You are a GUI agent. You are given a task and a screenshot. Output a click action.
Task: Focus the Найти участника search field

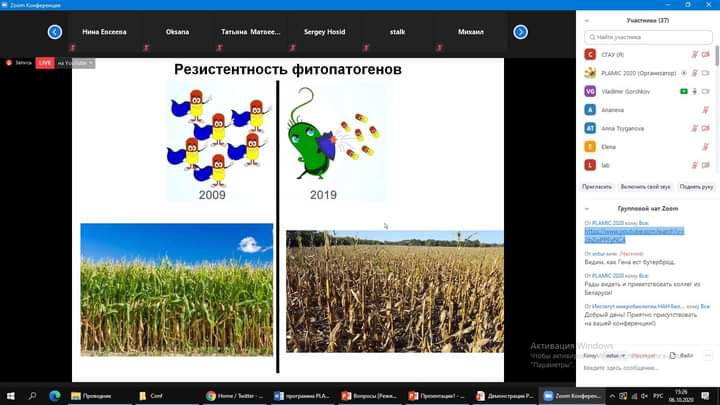tap(648, 37)
